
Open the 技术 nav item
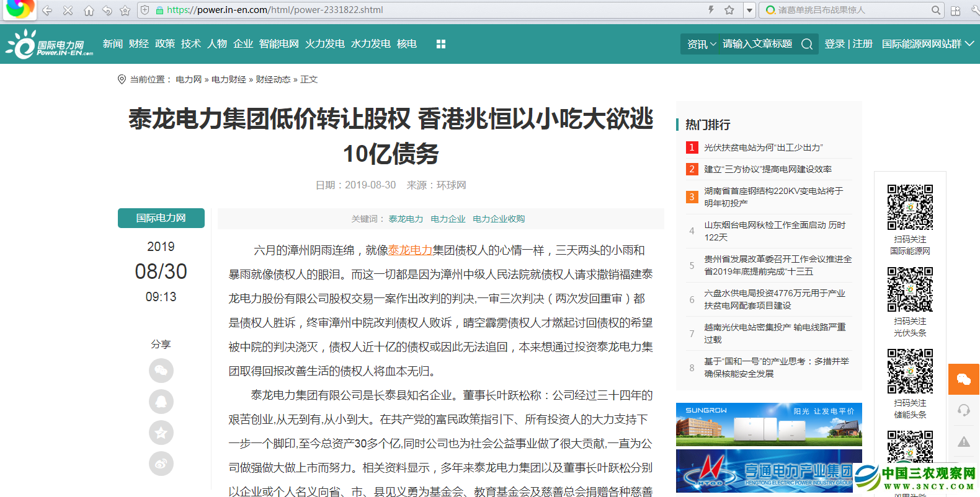191,44
